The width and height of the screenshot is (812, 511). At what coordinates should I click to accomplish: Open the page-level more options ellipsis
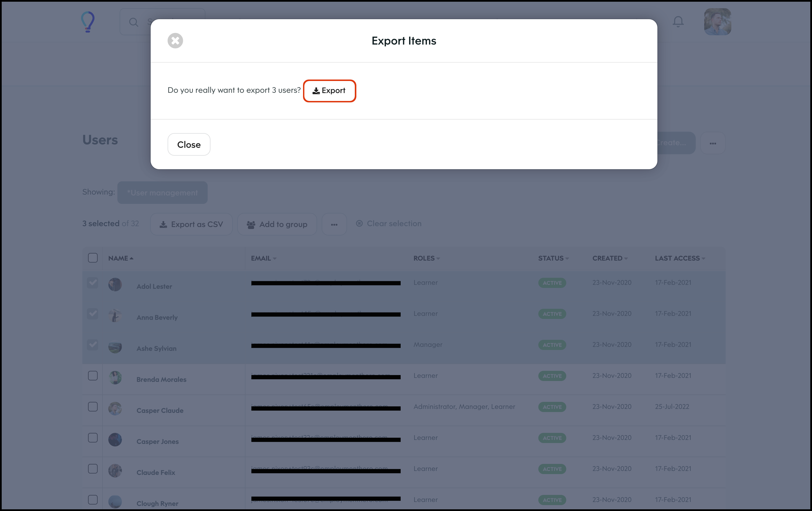(712, 143)
